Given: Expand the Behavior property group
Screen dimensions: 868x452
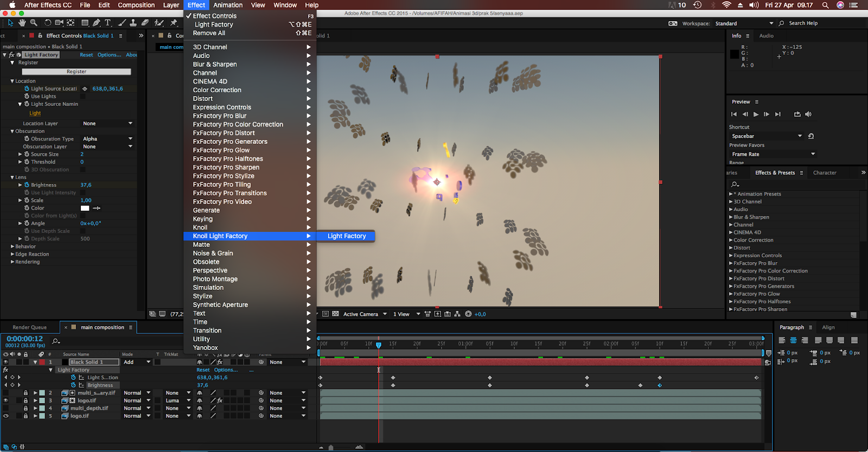Looking at the screenshot, I should pyautogui.click(x=12, y=246).
